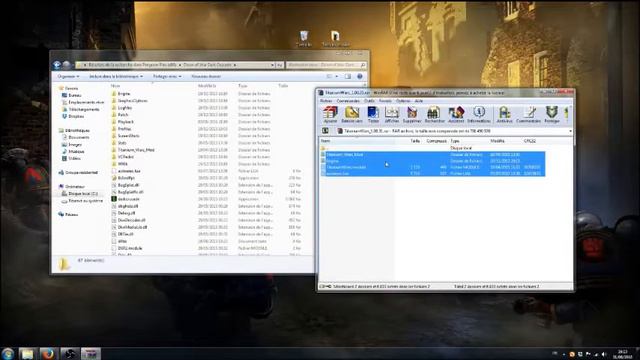Select the .module file row in WinRAR

coord(432,167)
